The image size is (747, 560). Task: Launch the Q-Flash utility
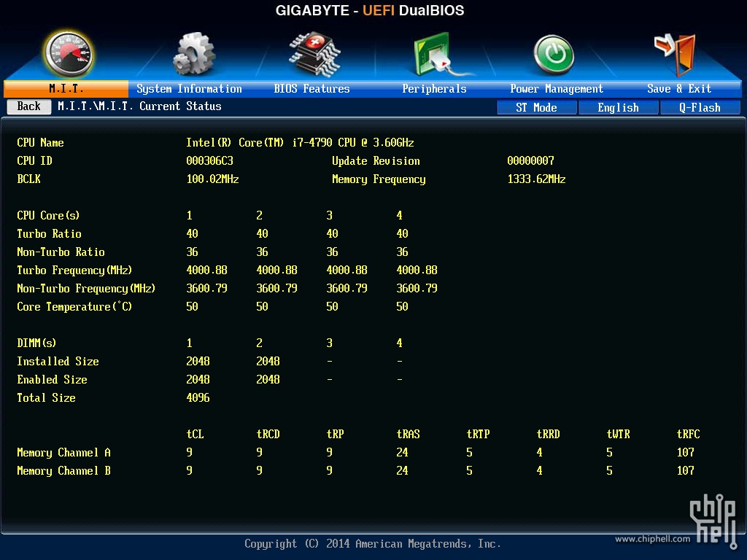(x=700, y=108)
